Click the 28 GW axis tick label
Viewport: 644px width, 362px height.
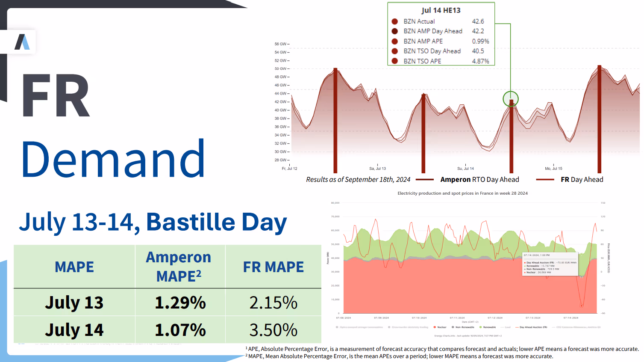[281, 160]
